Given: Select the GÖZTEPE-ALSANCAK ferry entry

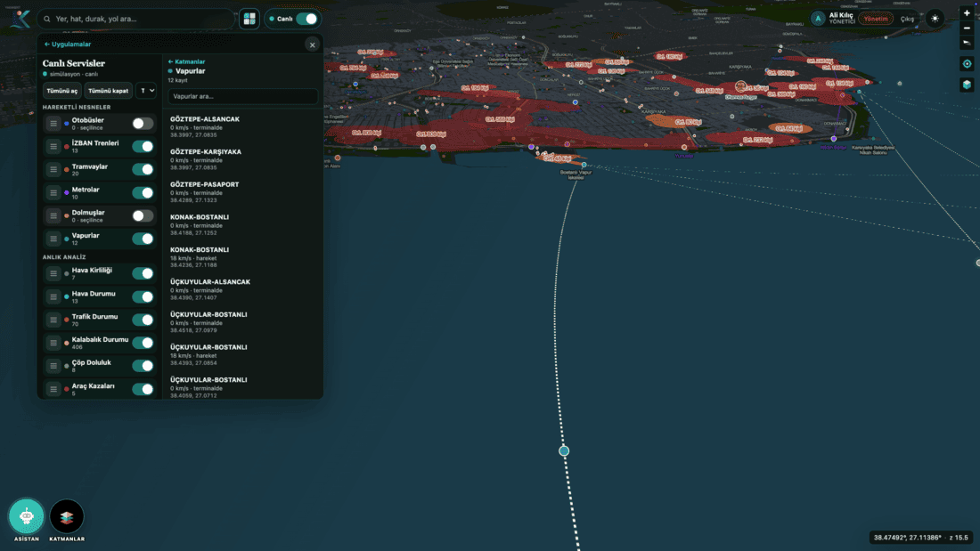Looking at the screenshot, I should pos(242,126).
